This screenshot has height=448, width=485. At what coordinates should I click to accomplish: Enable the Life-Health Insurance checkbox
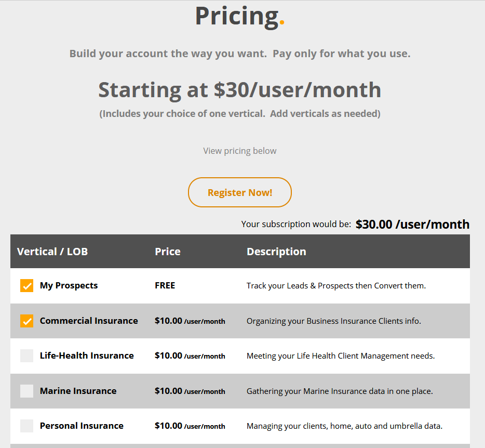click(x=27, y=356)
